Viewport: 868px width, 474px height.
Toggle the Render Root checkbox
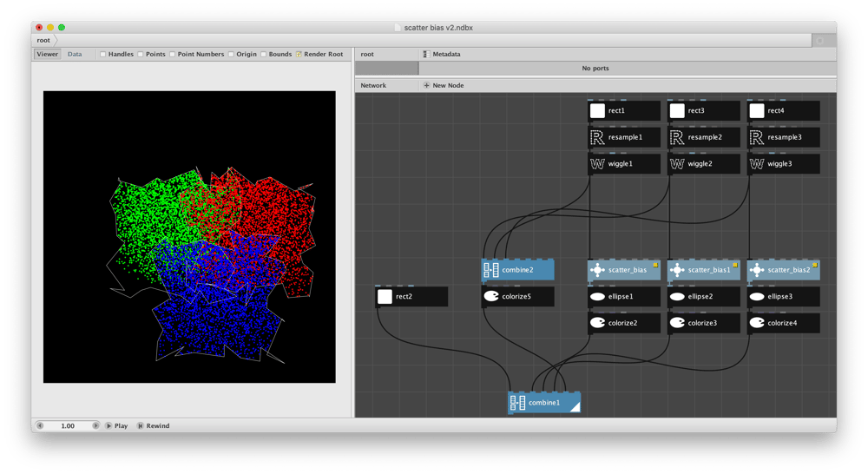pos(299,55)
